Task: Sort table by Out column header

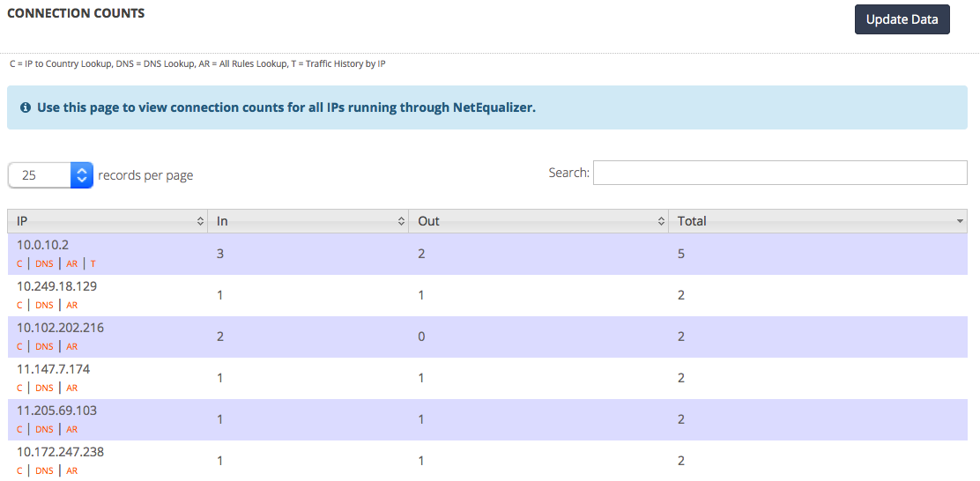Action: (x=538, y=221)
